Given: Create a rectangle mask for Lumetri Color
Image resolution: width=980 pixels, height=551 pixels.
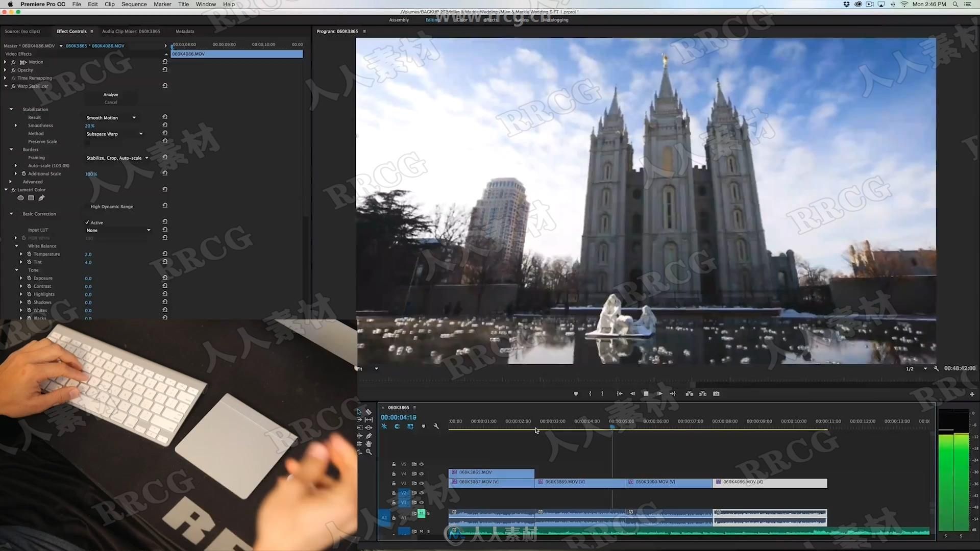Looking at the screenshot, I should [31, 198].
